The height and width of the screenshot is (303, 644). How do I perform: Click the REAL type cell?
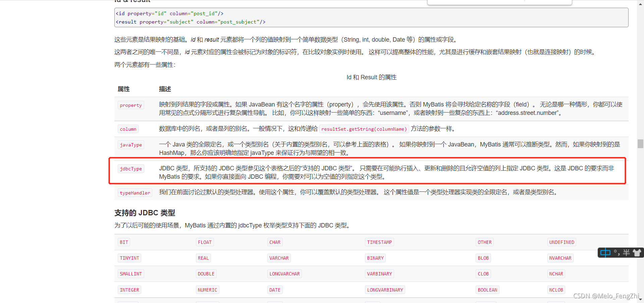click(203, 258)
